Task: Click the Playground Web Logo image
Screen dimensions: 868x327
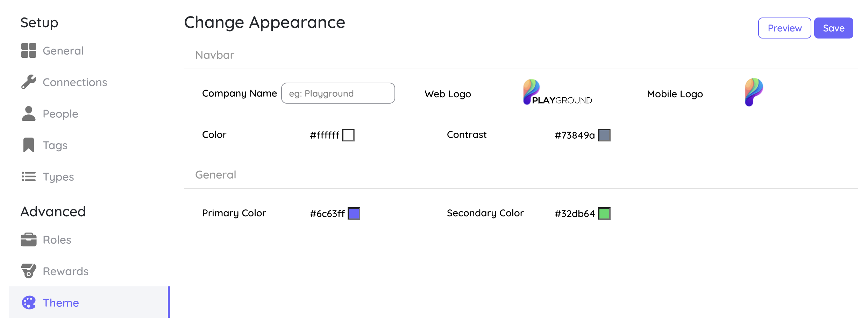Action: (557, 92)
